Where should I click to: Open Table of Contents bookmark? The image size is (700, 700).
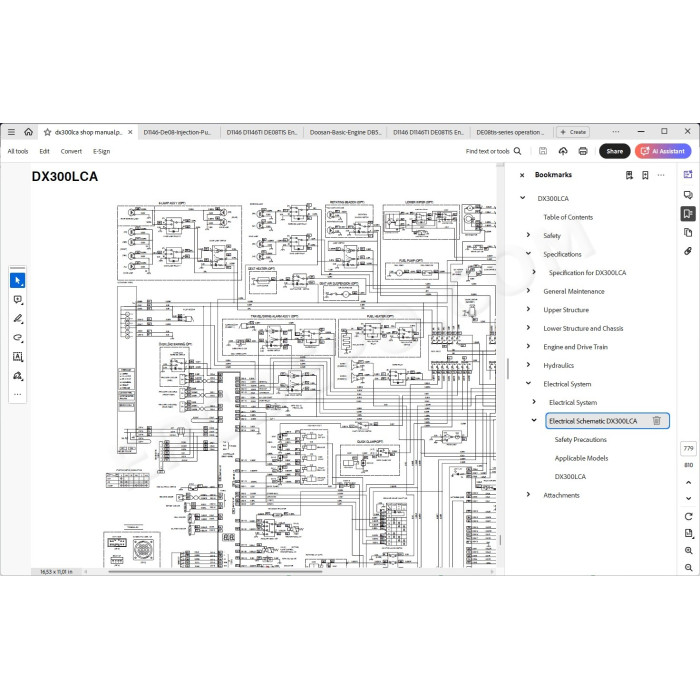coord(568,217)
